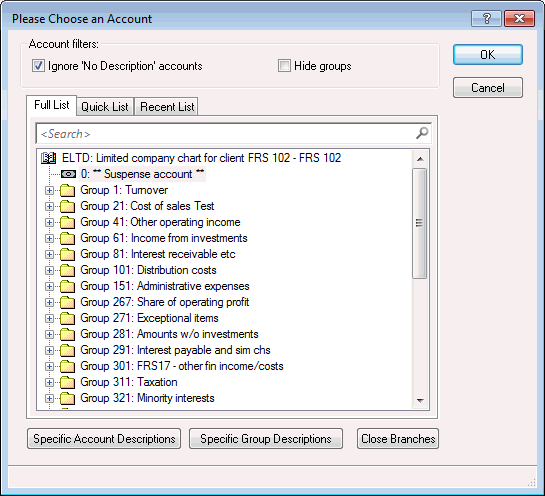Click the Taxation group folder icon
Viewport: 545px width, 496px height.
point(67,382)
